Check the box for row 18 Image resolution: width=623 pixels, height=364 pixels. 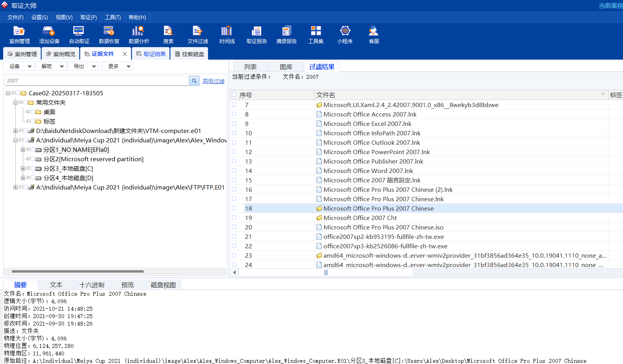234,208
